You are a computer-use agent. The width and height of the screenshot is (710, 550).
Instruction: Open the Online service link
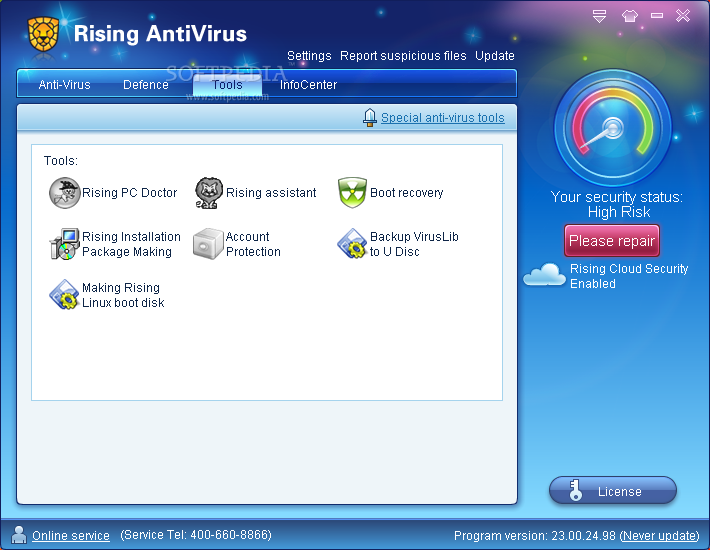pyautogui.click(x=71, y=536)
